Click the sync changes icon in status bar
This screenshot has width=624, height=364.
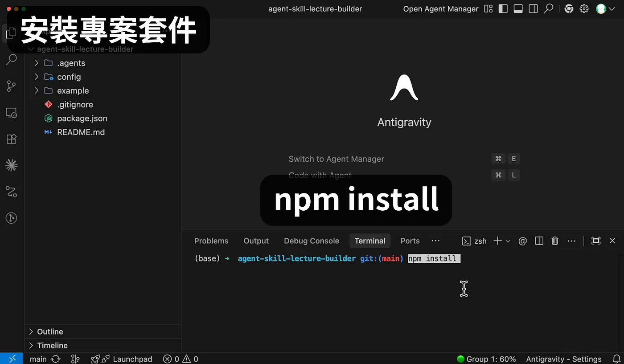click(56, 359)
